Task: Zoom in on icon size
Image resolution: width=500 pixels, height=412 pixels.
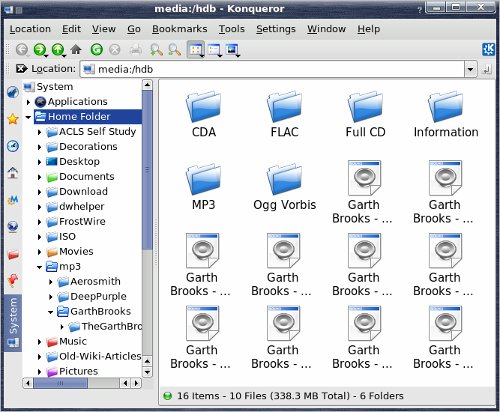Action: 156,50
